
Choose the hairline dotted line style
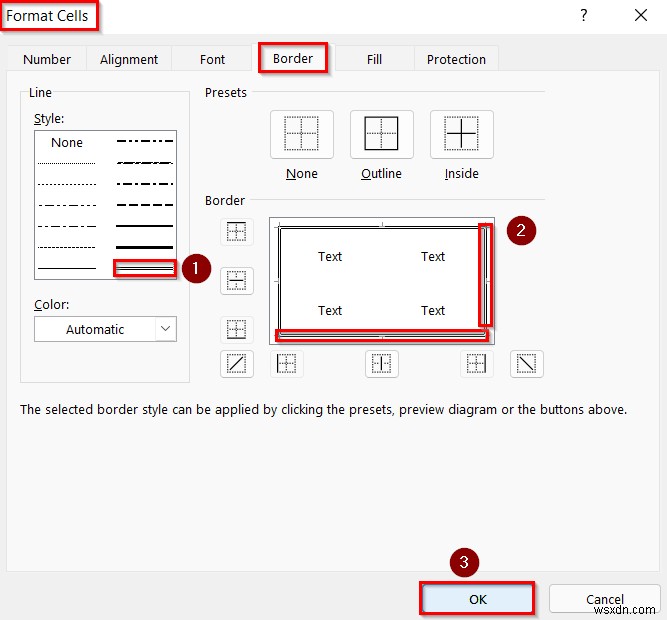point(67,163)
